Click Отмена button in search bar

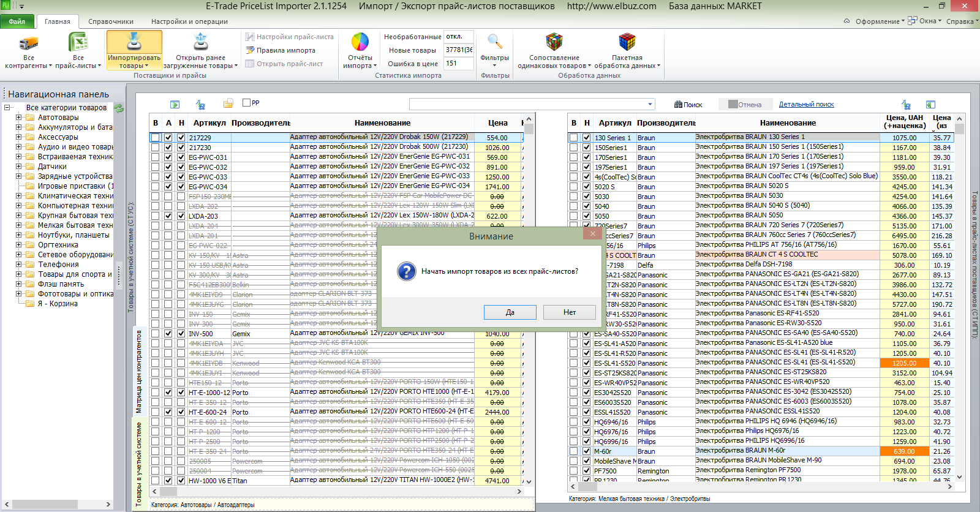pos(745,105)
